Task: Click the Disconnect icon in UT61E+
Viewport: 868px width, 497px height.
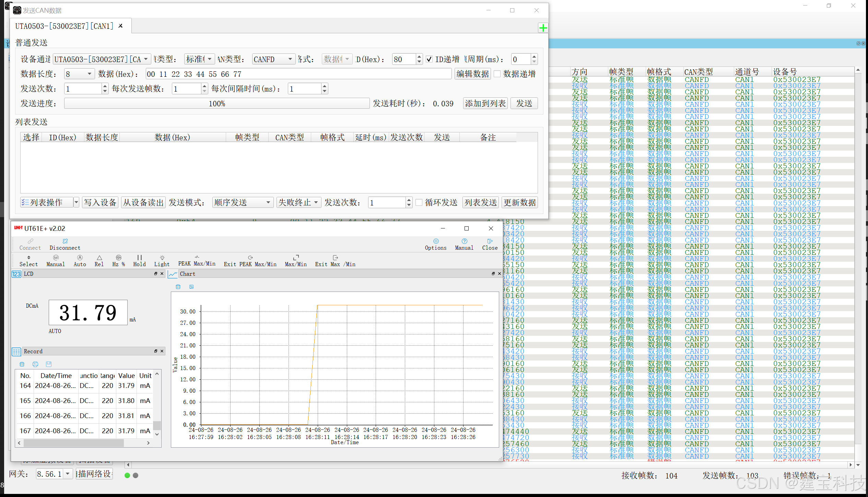Action: click(x=65, y=241)
